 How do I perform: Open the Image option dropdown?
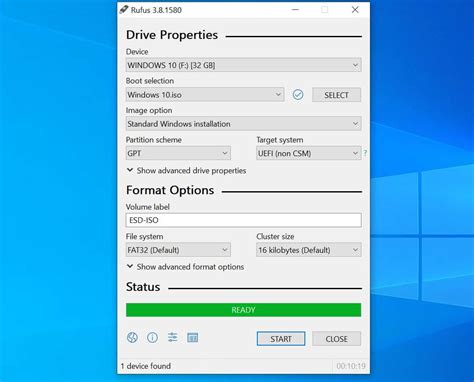[244, 124]
